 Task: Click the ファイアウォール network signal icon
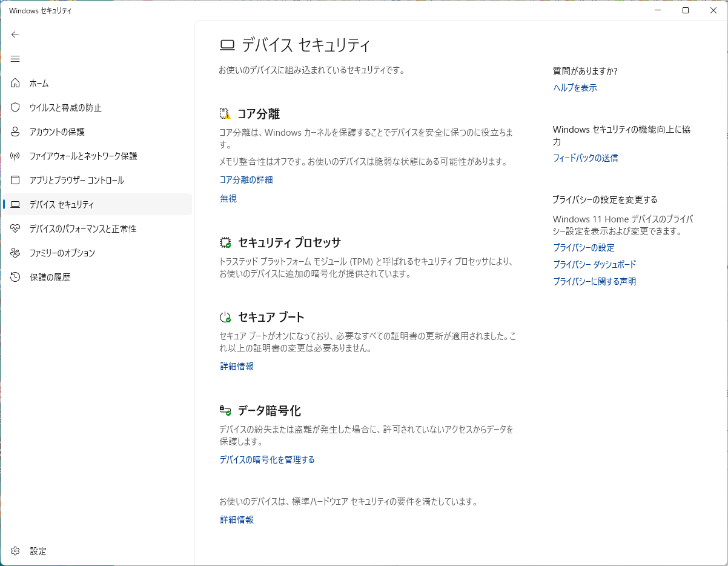15,156
